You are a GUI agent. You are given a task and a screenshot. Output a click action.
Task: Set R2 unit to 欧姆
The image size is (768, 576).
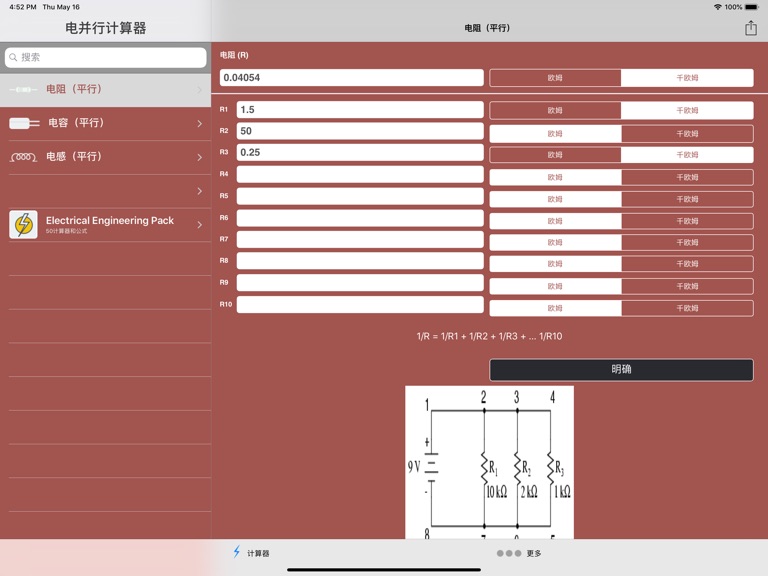click(x=555, y=133)
